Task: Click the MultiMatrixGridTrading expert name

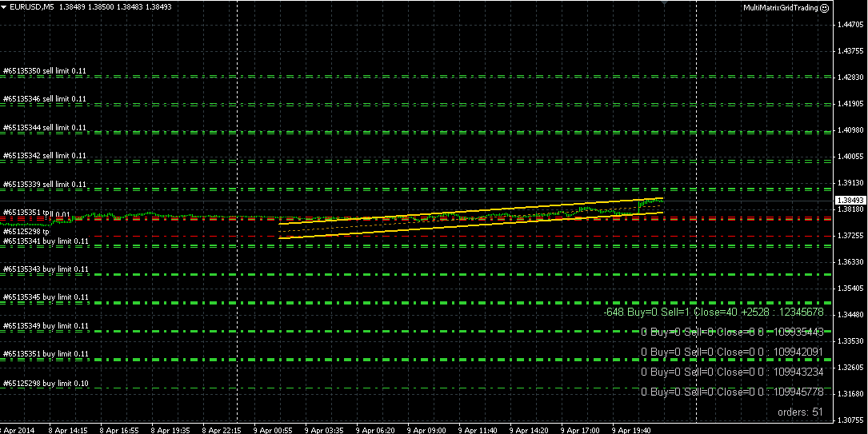Action: (781, 8)
